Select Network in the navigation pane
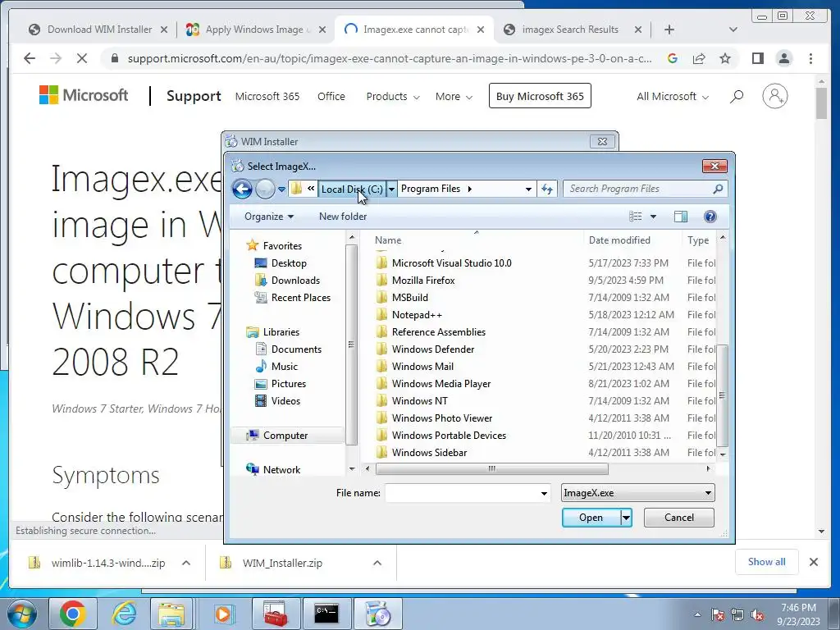 click(x=281, y=470)
